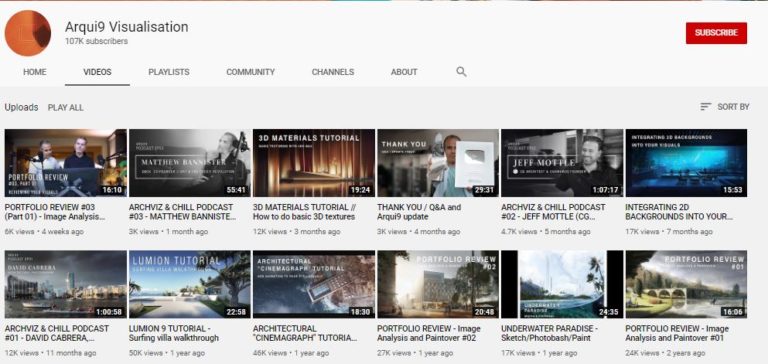The height and width of the screenshot is (364, 768).
Task: Click title Image Analysis and Paintover #01
Action: [677, 333]
